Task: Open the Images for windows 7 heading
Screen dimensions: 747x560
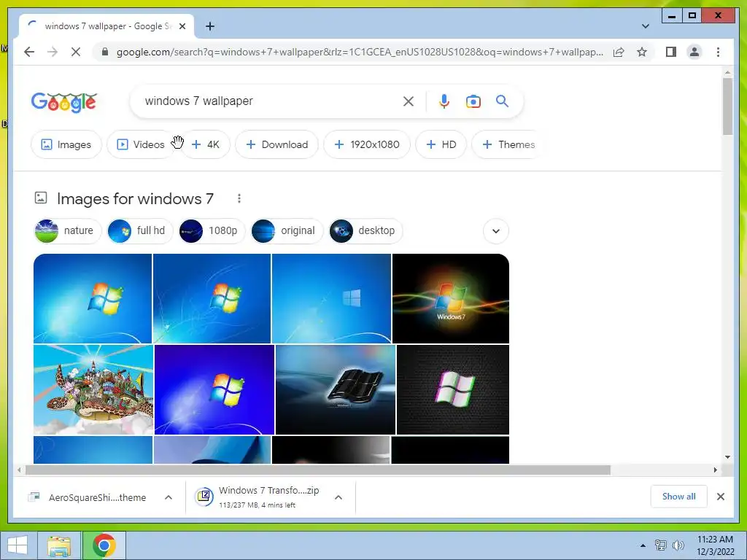Action: tap(135, 198)
